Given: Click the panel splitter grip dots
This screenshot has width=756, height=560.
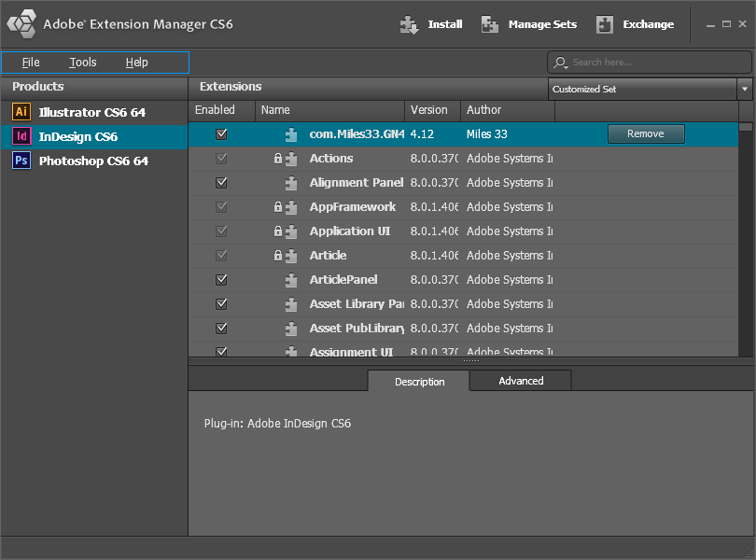Looking at the screenshot, I should 471,361.
